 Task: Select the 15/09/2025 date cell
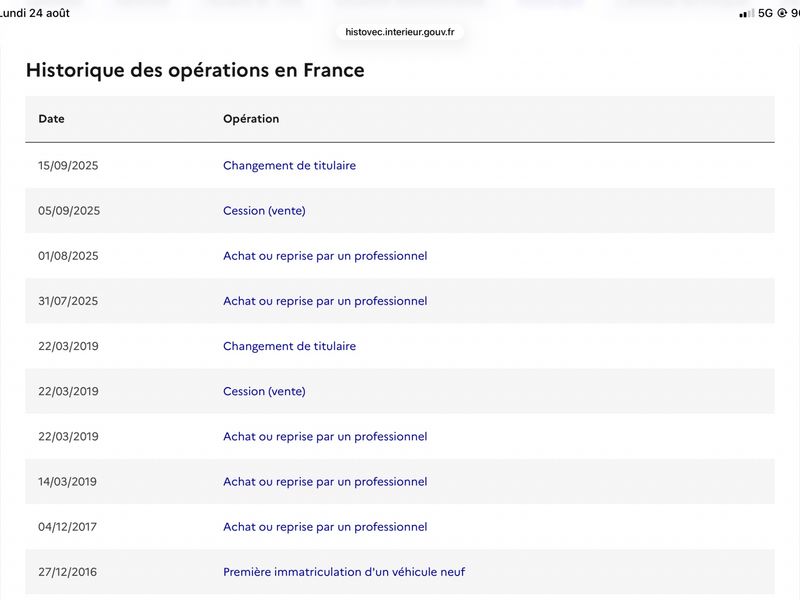(x=68, y=165)
